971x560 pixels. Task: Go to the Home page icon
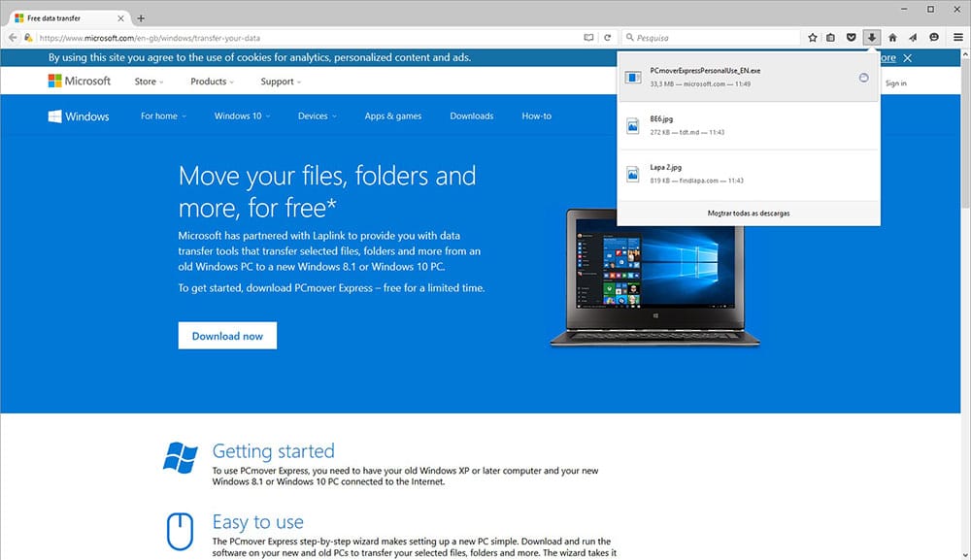tap(892, 37)
